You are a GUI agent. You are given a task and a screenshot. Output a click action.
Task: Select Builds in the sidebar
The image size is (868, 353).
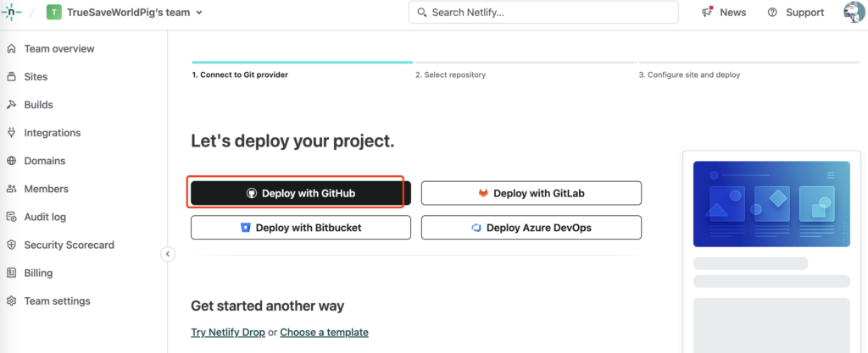pos(38,105)
